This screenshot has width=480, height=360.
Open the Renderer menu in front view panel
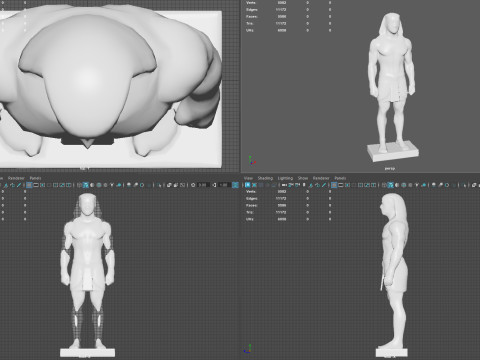16,178
